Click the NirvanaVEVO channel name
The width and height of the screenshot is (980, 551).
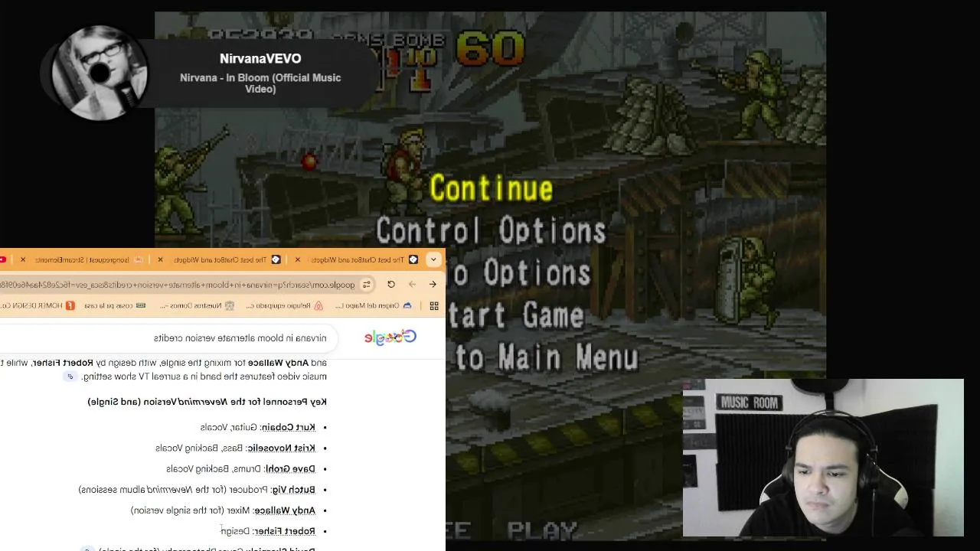(260, 59)
